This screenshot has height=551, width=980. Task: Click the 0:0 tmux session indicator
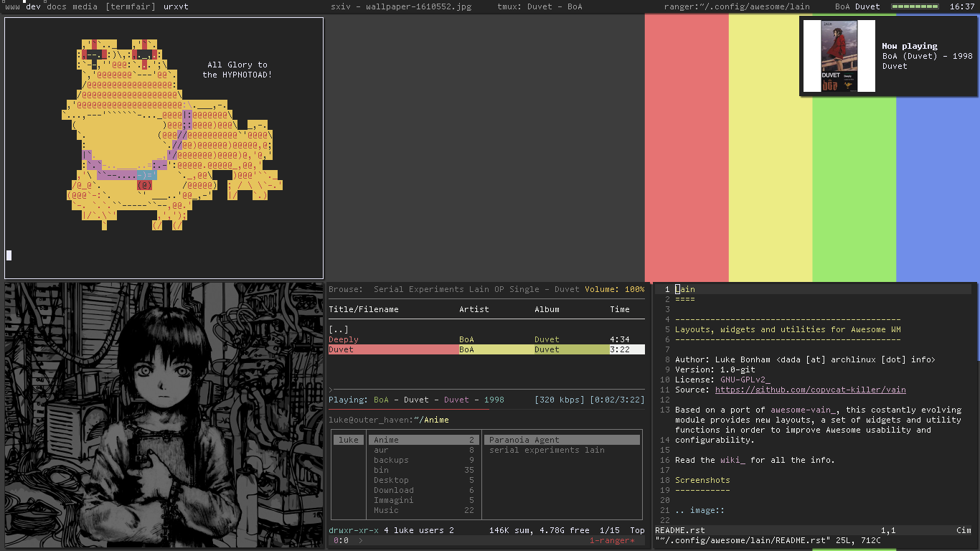pyautogui.click(x=341, y=540)
